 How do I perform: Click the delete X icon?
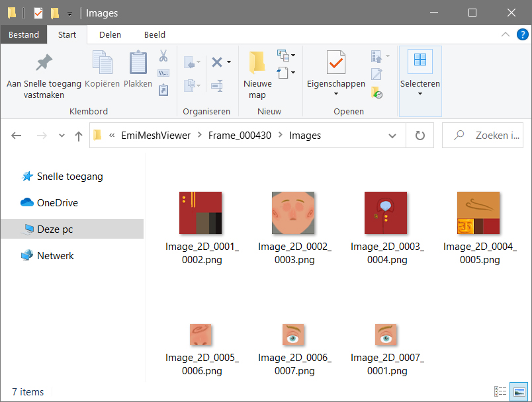[x=217, y=62]
